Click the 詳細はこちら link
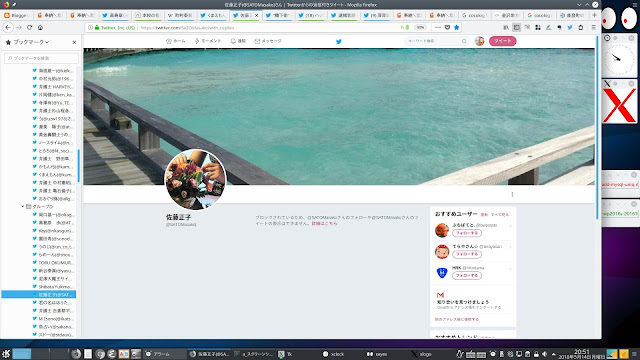This screenshot has height=360, width=640. click(324, 223)
